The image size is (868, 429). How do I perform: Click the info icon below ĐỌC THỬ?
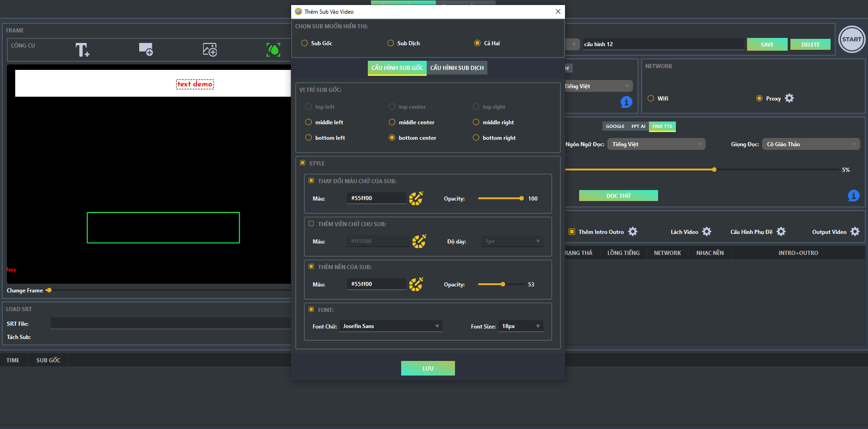pyautogui.click(x=853, y=196)
